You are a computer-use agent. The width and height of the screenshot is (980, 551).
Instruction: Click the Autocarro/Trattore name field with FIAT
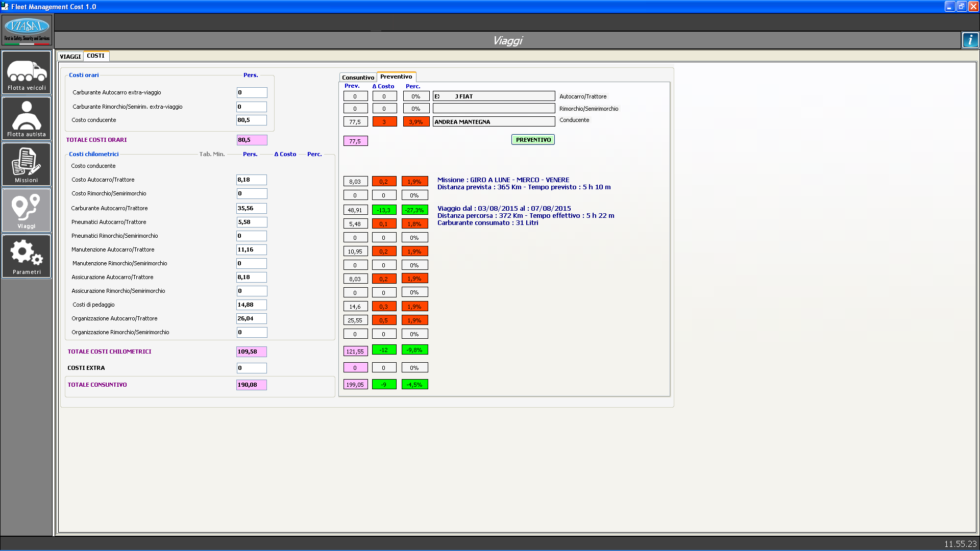tap(494, 96)
